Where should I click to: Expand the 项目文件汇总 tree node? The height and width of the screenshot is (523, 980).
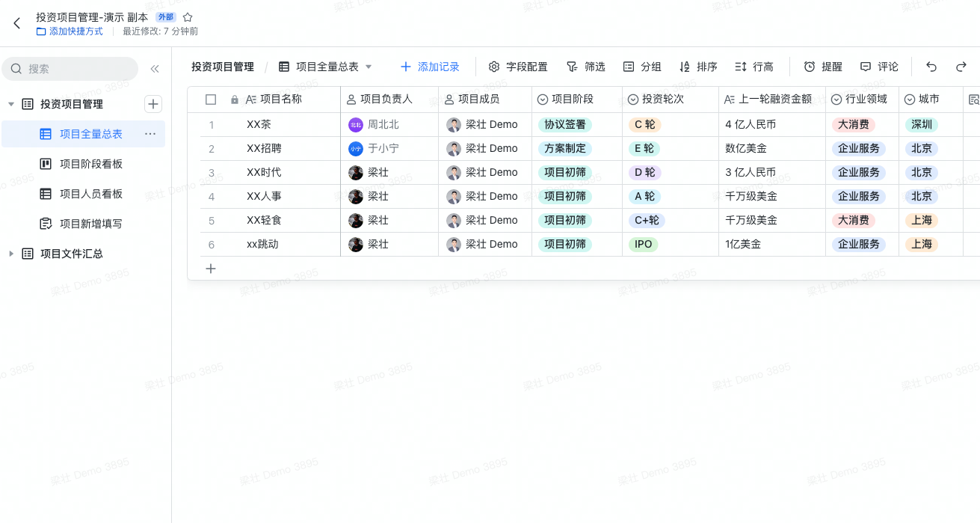(x=11, y=254)
